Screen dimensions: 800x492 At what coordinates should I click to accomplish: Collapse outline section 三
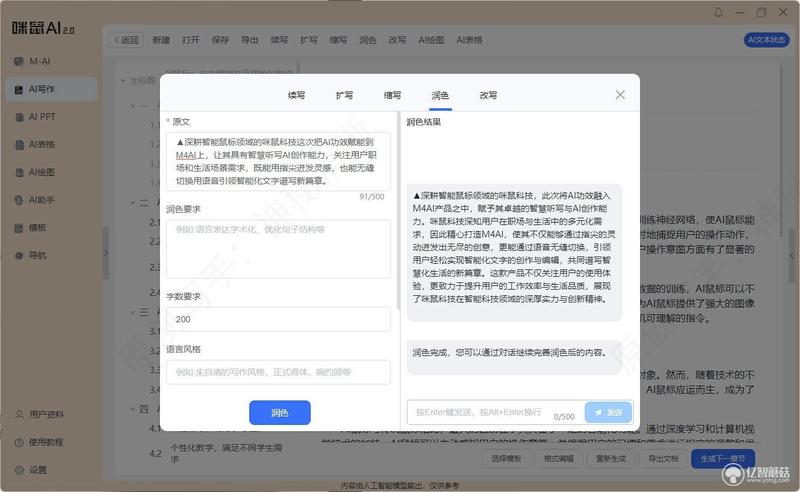click(133, 312)
